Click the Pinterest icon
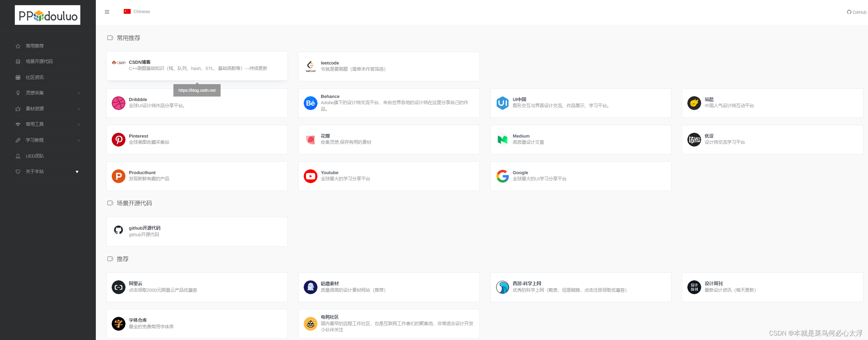The width and height of the screenshot is (868, 340). tap(119, 140)
